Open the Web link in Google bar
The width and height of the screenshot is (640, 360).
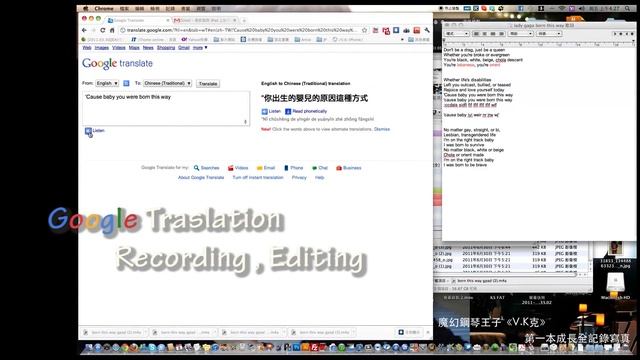tap(87, 48)
